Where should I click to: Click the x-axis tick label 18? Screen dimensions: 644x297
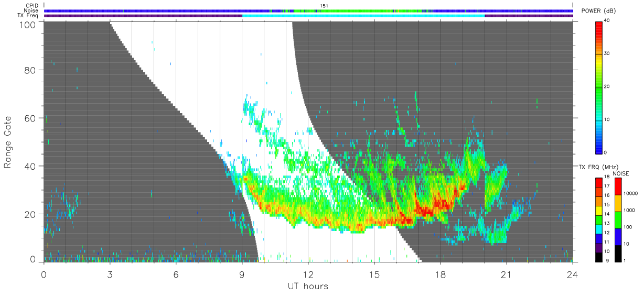440,274
